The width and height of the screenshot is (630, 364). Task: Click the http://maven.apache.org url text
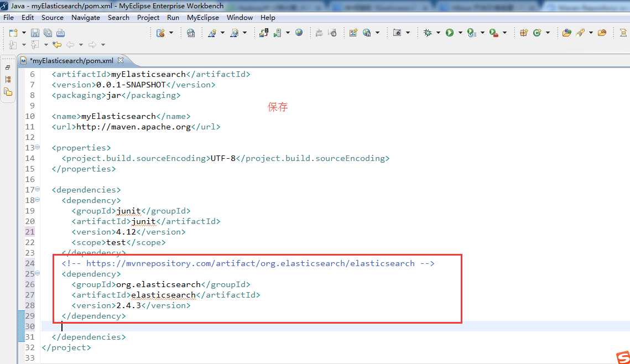point(133,127)
